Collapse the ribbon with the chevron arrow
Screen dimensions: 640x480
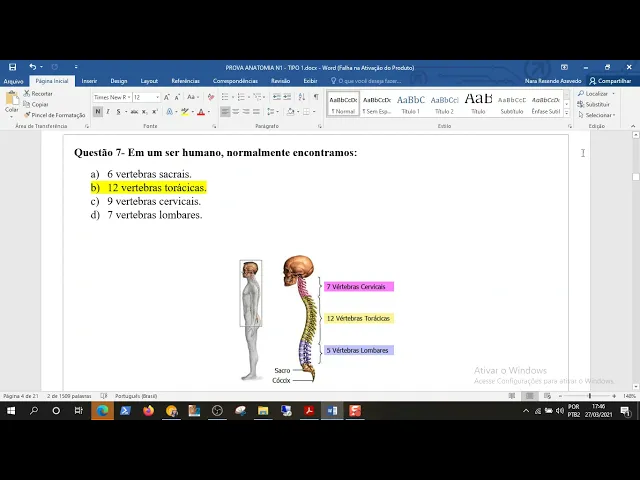[633, 127]
